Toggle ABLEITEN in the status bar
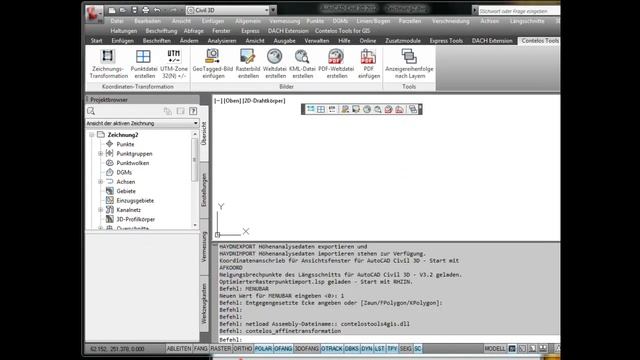640x360 pixels. [179, 349]
